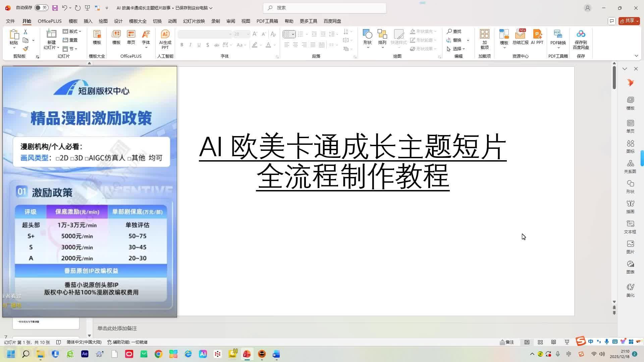Open the font size dropdown
The width and height of the screenshot is (644, 362).
[248, 34]
